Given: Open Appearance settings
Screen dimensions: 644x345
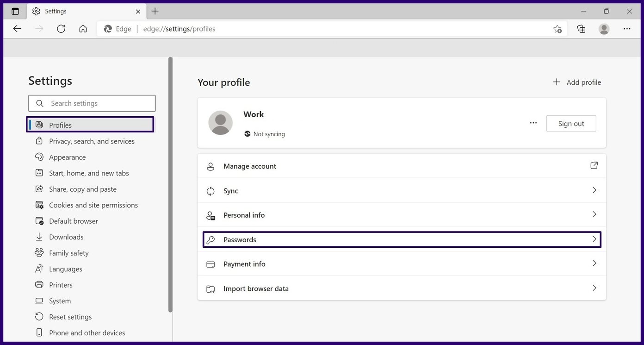Looking at the screenshot, I should click(x=68, y=157).
